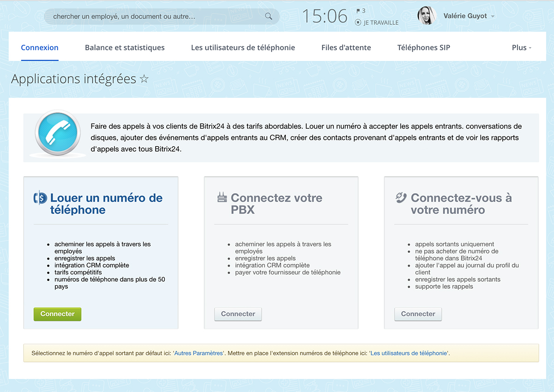Expand the Plus menu
Screen dimensions: 554x392
coord(521,48)
